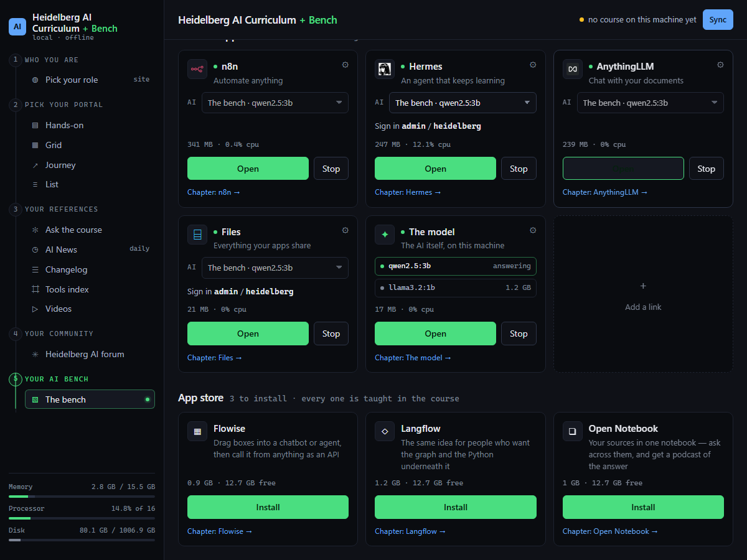747x560 pixels.
Task: Expand the AnythingLLM AI model dropdown
Action: 651,103
